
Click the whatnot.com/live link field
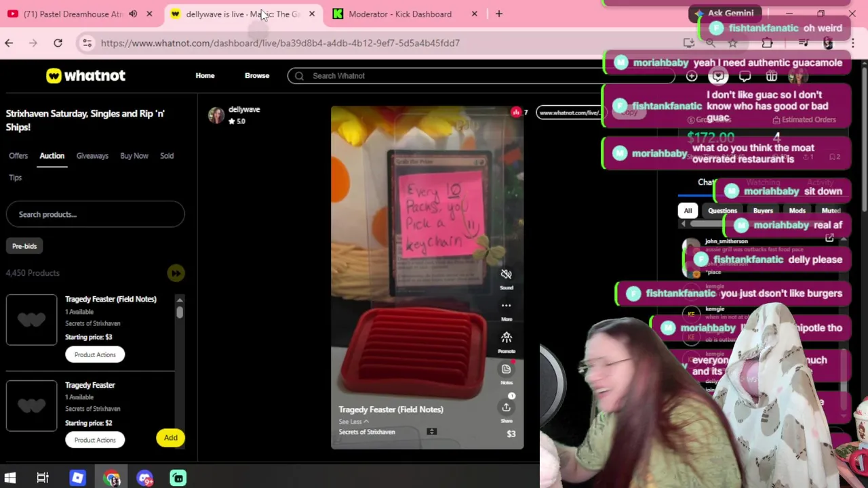pyautogui.click(x=570, y=113)
